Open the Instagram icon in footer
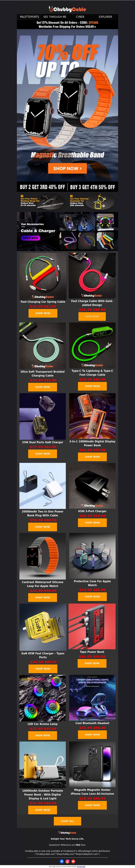 pyautogui.click(x=67, y=861)
